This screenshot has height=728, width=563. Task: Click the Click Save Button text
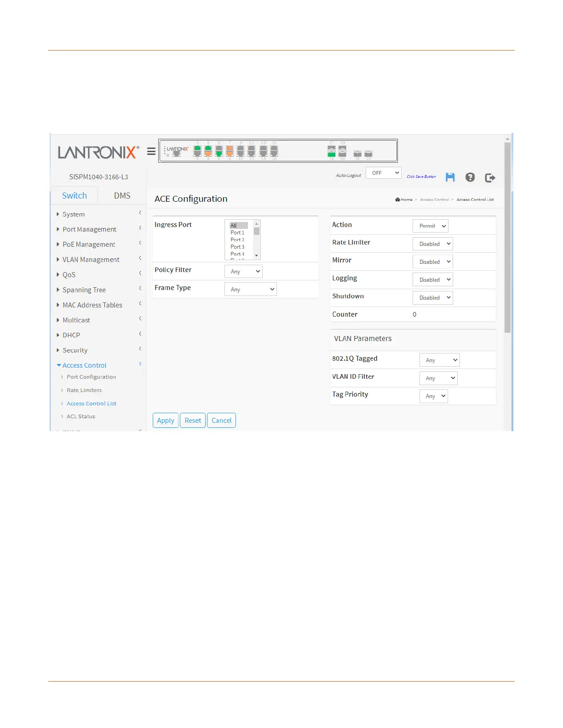point(421,176)
